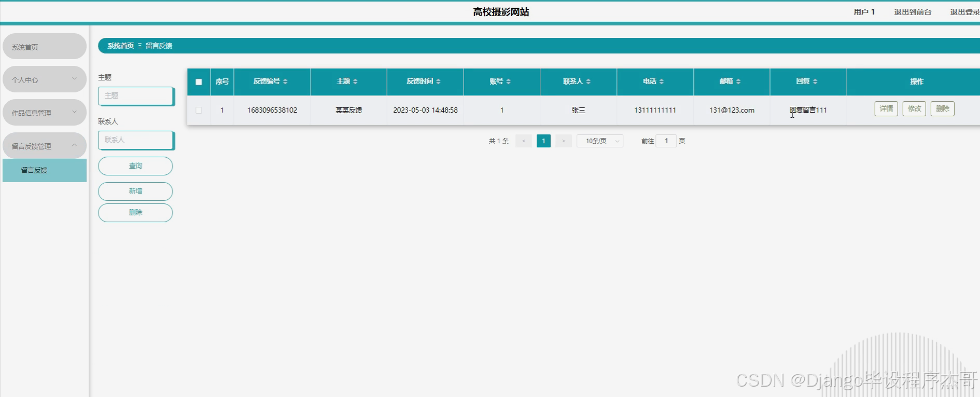Toggle the select-all checkbox in table header
Image resolution: width=980 pixels, height=397 pixels.
pos(199,82)
